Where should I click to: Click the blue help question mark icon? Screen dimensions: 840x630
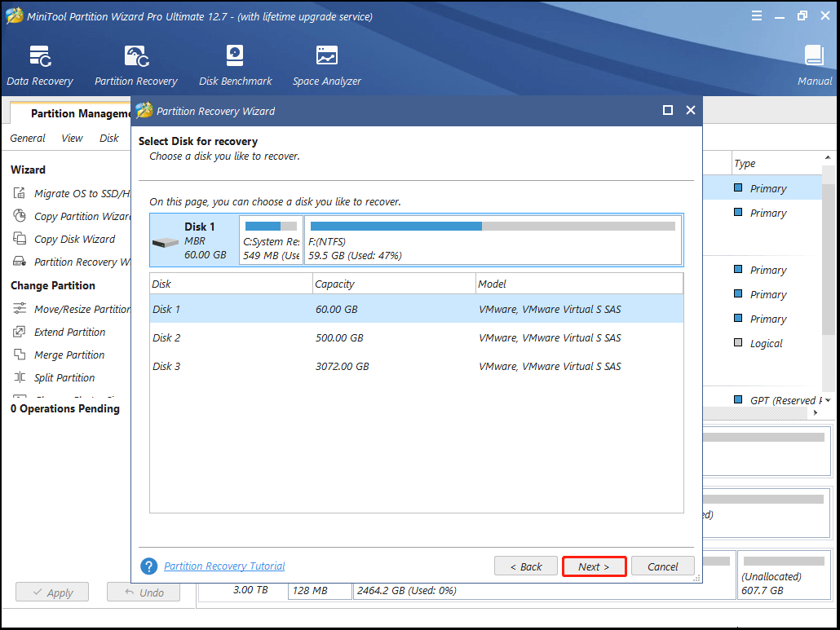149,566
